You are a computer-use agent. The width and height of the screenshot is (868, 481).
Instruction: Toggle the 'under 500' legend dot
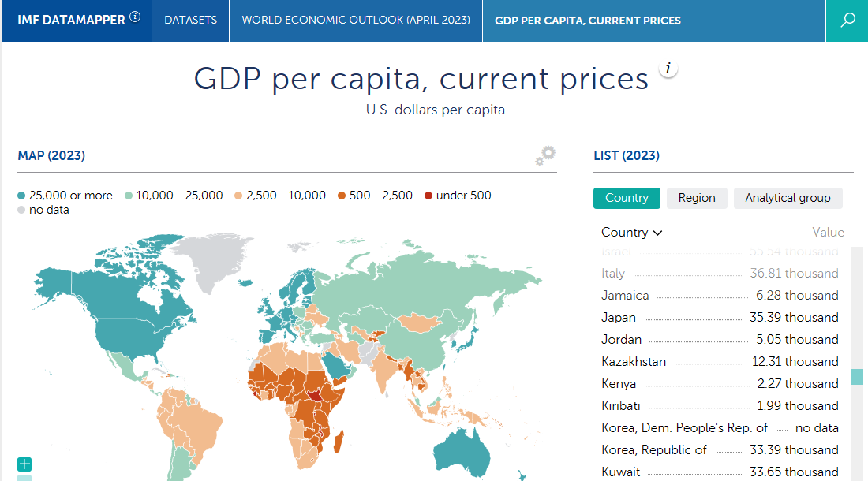428,196
